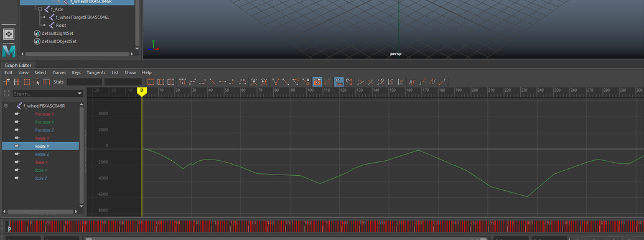The width and height of the screenshot is (644, 240).
Task: Collapse the f_wheelFBXASC046R outliner node
Action: [x=6, y=106]
